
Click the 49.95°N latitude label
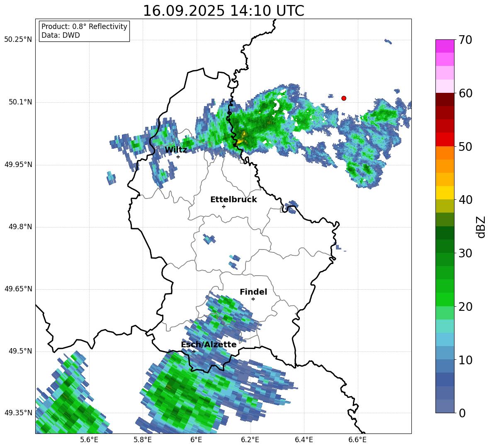coord(18,165)
